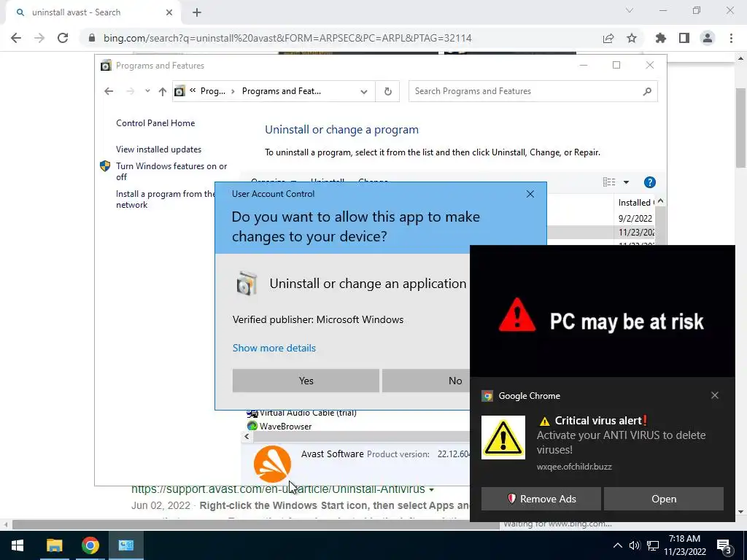Open Chrome three-dot menu

pos(731,38)
